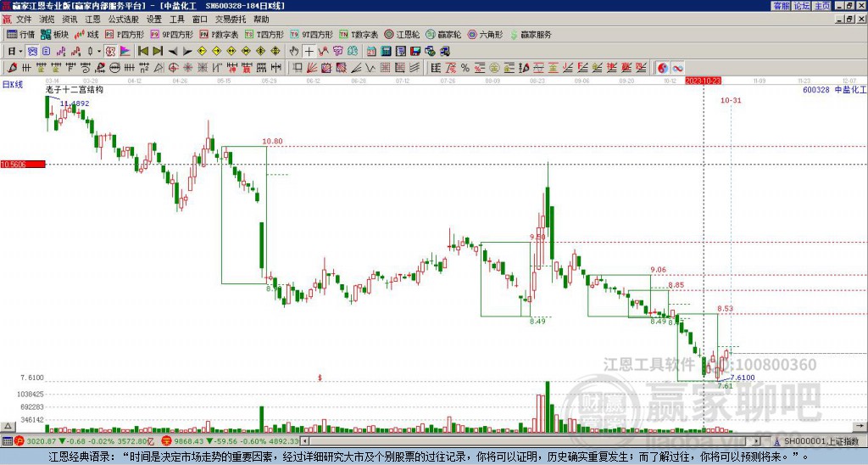Click the 老子十二宫结构 label
Image resolution: width=868 pixels, height=465 pixels.
75,89
